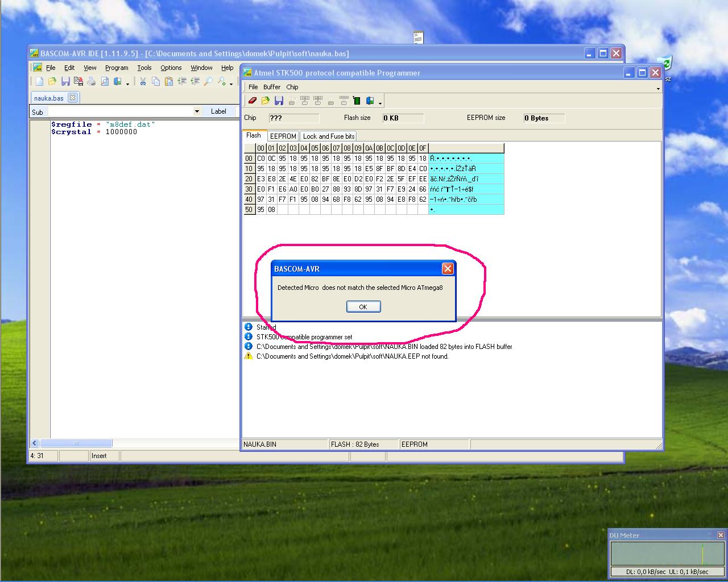Screen dimensions: 728x582
Task: Click the red Erase chip icon in Programmer
Action: pos(253,101)
